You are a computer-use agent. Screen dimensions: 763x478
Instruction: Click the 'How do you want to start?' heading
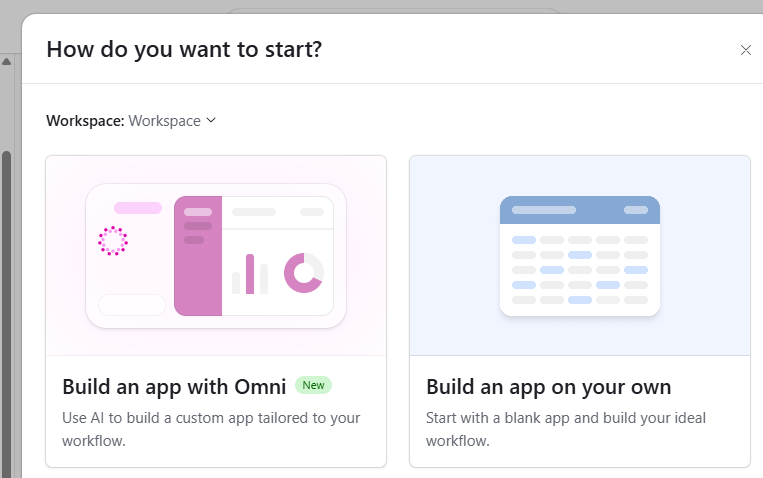click(184, 50)
